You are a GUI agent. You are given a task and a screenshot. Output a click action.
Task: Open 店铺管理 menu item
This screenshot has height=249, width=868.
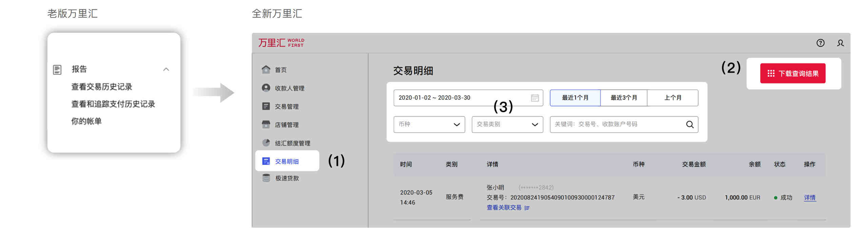point(287,125)
